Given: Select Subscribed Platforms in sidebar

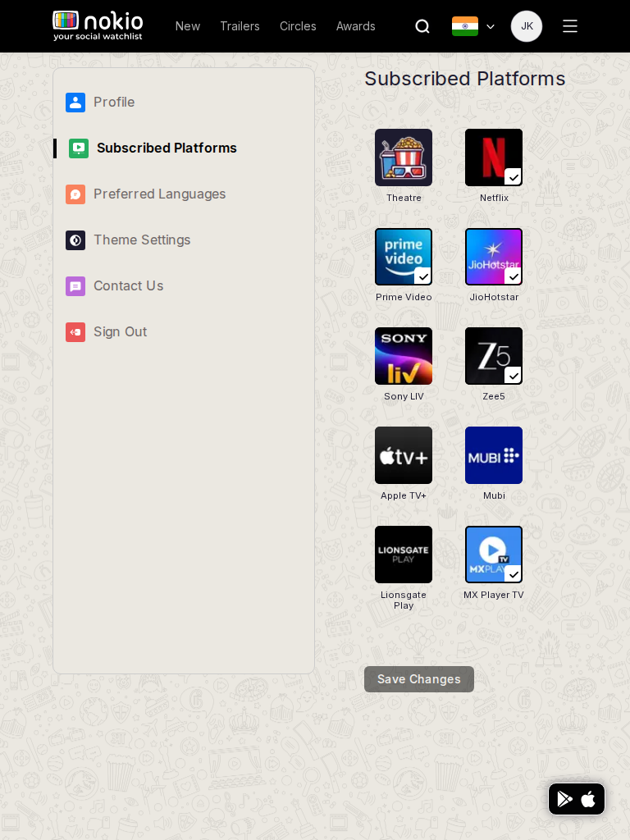Looking at the screenshot, I should tap(167, 148).
